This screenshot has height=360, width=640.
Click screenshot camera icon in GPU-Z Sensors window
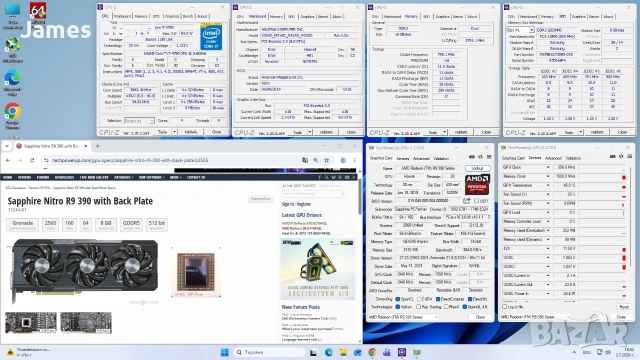(x=613, y=156)
